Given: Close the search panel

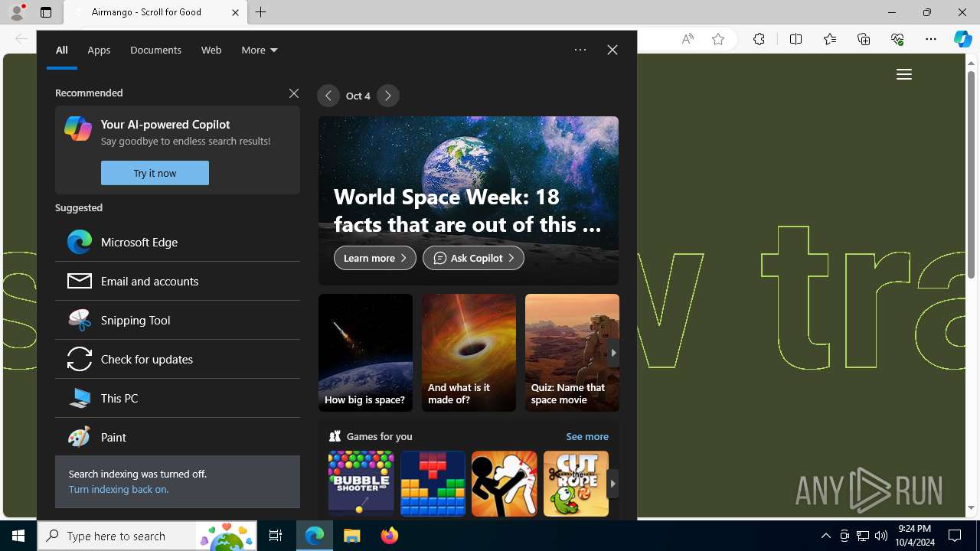Looking at the screenshot, I should tap(612, 50).
